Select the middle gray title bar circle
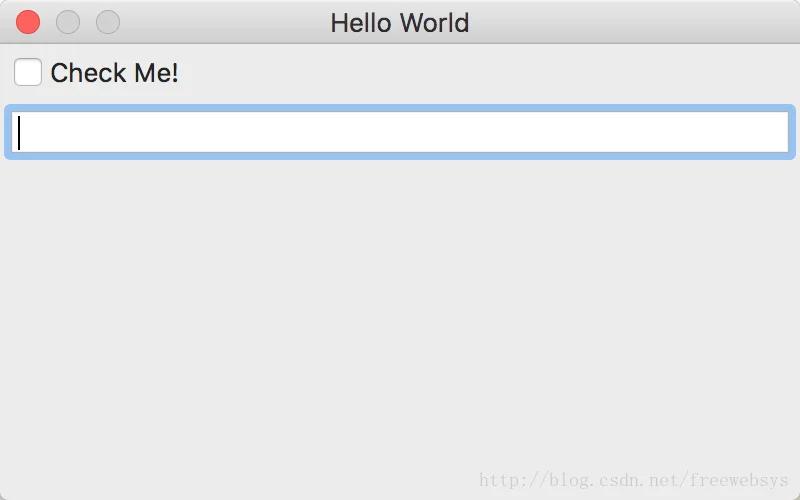The width and height of the screenshot is (800, 500). 68,22
